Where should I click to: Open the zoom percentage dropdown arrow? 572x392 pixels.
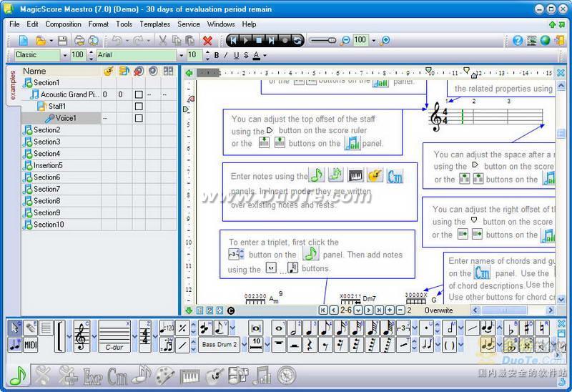point(373,41)
